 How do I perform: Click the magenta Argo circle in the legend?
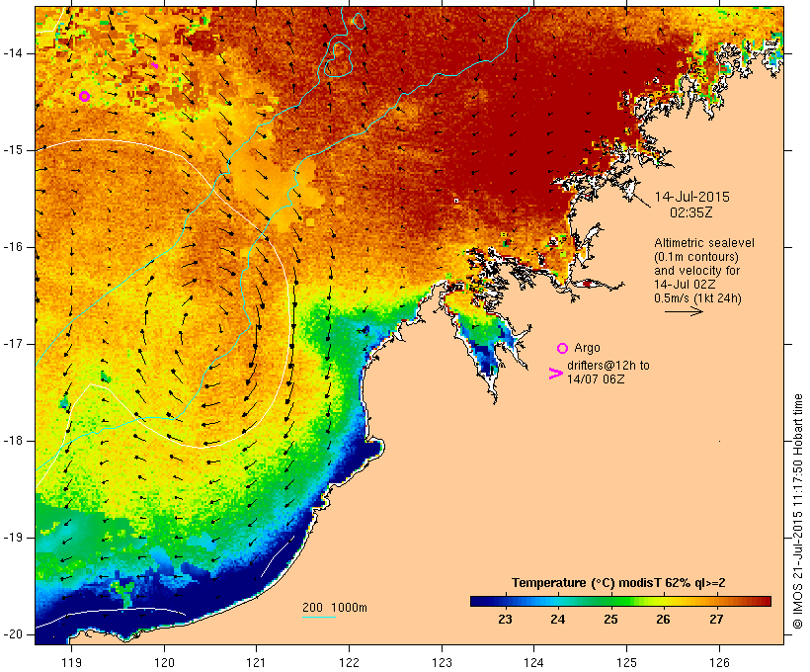[563, 348]
